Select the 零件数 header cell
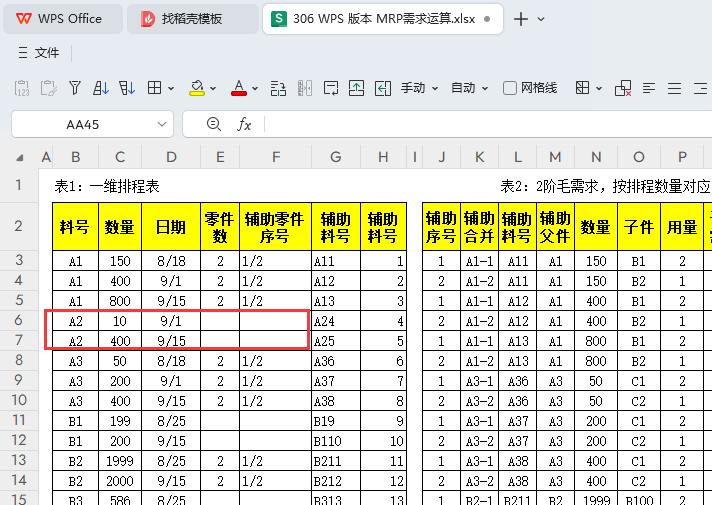 click(220, 227)
